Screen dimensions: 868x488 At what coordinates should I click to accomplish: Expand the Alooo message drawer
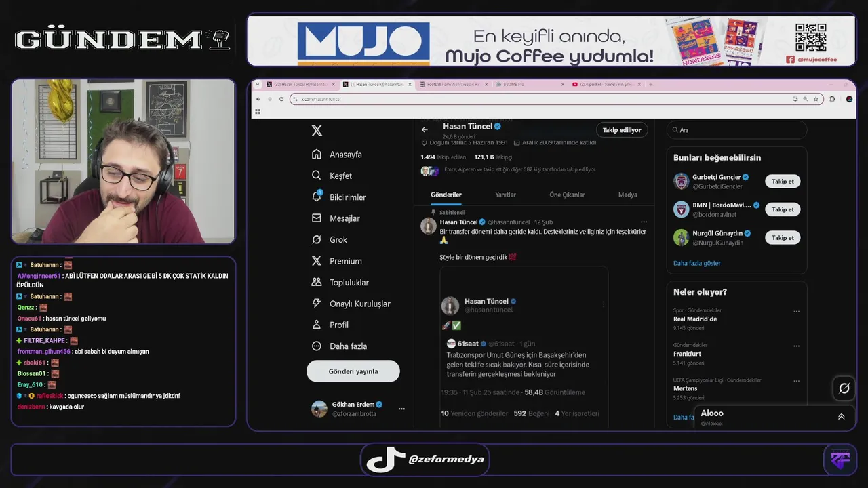coord(841,417)
